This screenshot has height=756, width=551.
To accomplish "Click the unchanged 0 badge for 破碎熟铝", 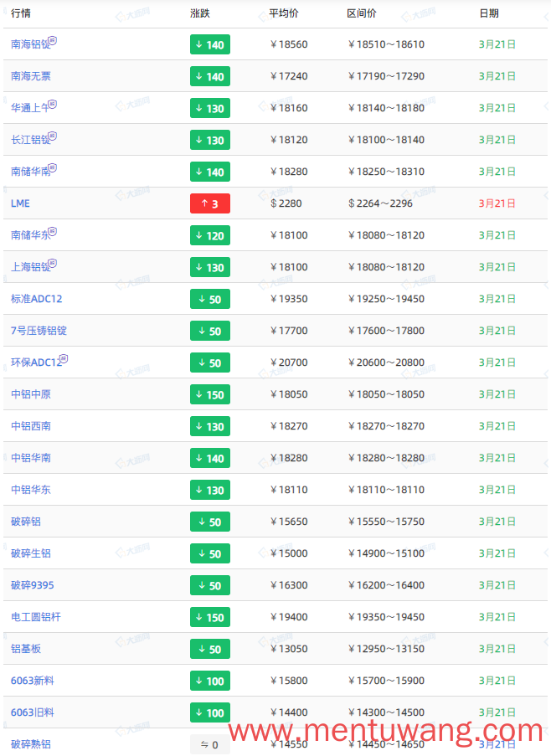I will point(209,744).
